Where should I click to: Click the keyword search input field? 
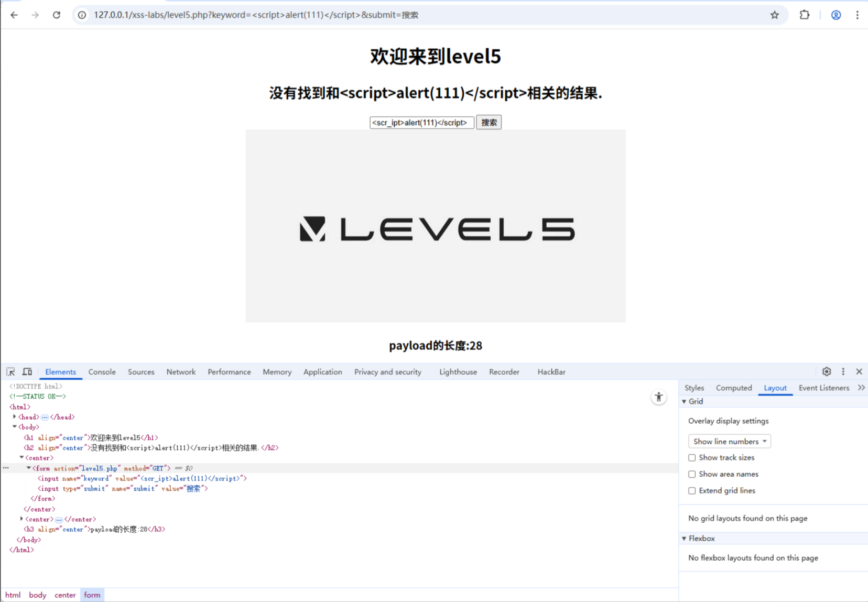point(421,122)
